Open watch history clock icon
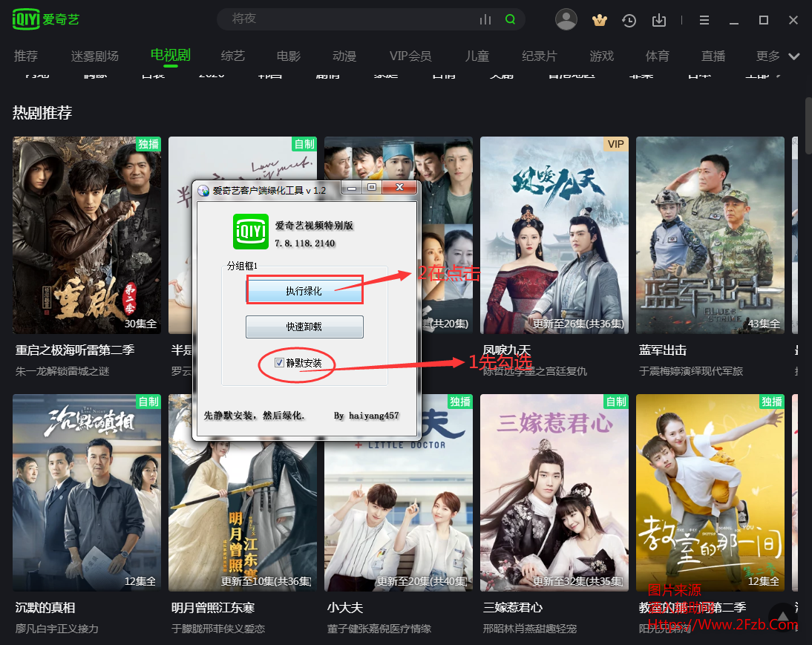The height and width of the screenshot is (645, 812). (629, 20)
